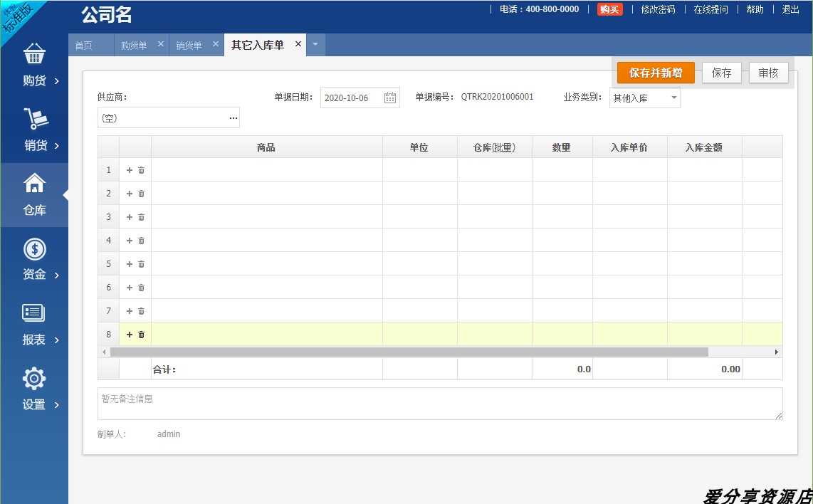813x504 pixels.
Task: Delete row 8 with trash icon
Action: [141, 335]
